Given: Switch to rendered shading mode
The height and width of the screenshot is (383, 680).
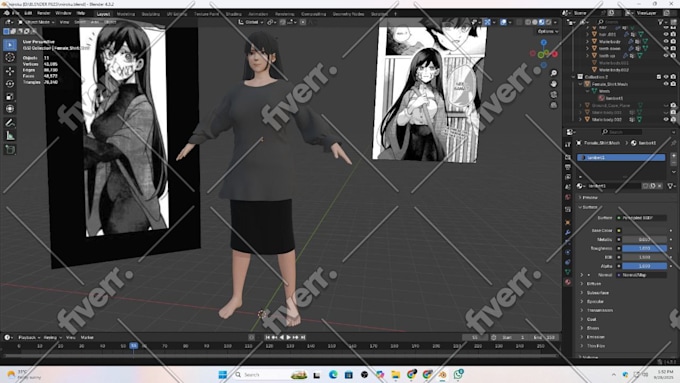Looking at the screenshot, I should [x=548, y=22].
